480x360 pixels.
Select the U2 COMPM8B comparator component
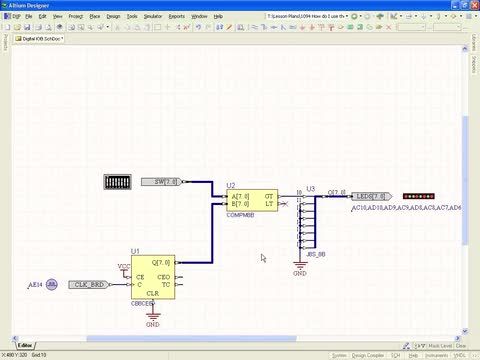click(x=252, y=200)
